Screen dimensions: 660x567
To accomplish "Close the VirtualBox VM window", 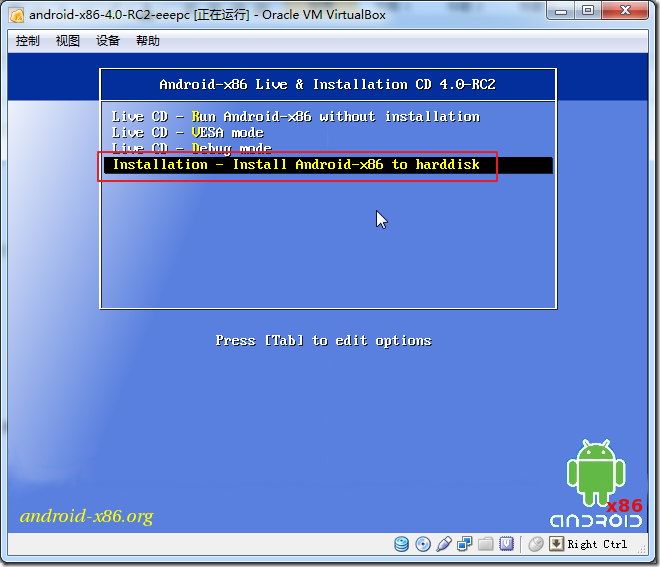I will coord(625,11).
